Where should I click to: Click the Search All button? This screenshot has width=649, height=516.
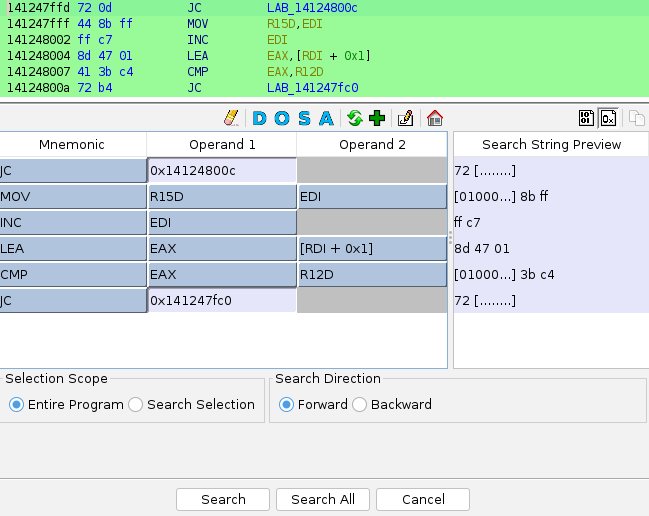pos(323,499)
